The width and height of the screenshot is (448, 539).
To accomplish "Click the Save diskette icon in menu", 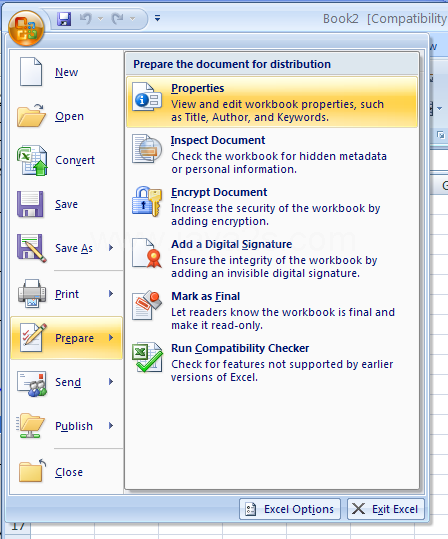I will [x=30, y=204].
